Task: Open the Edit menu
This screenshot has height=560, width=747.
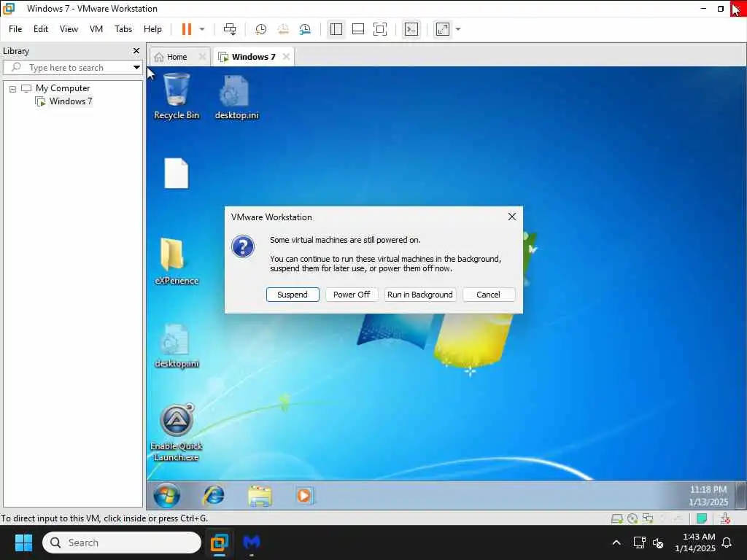Action: [x=41, y=29]
